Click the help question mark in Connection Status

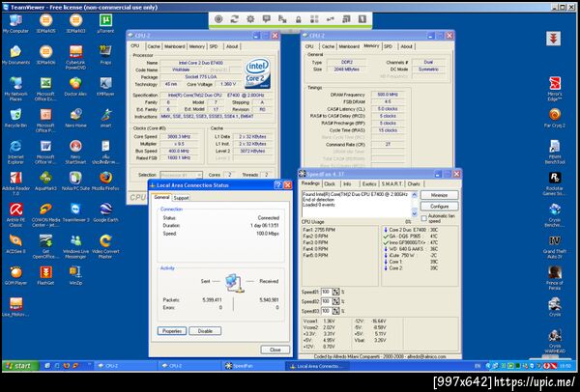click(x=278, y=185)
